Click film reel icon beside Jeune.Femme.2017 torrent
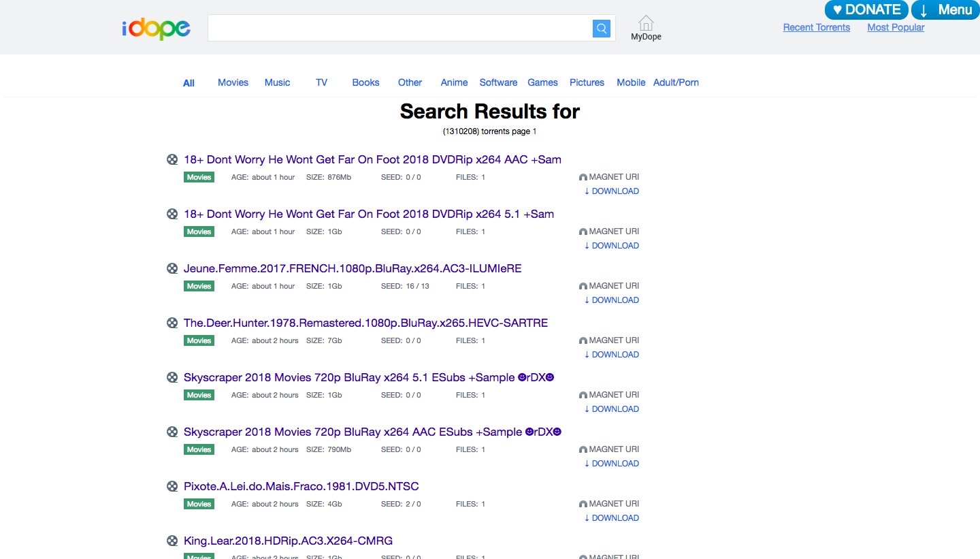980x559 pixels. pyautogui.click(x=172, y=268)
